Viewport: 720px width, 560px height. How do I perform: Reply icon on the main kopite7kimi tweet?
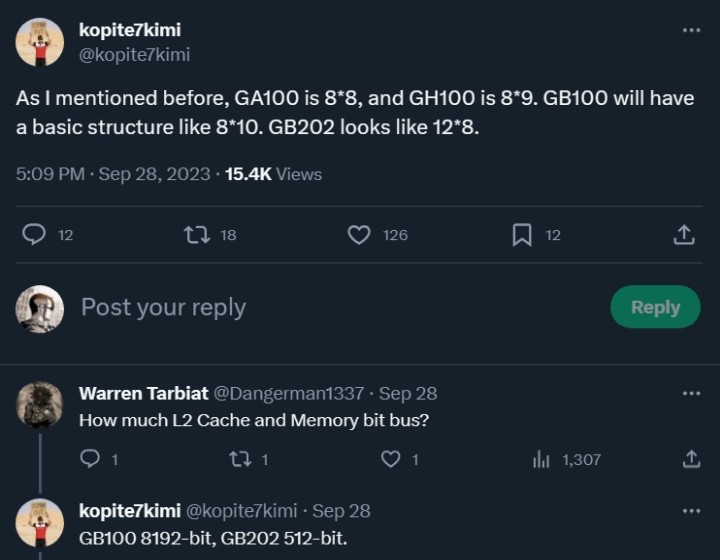[x=34, y=234]
